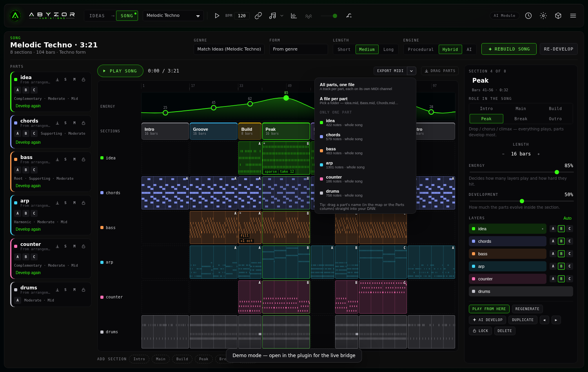Click the RE-DEVELOP button
The height and width of the screenshot is (372, 588).
pos(559,49)
